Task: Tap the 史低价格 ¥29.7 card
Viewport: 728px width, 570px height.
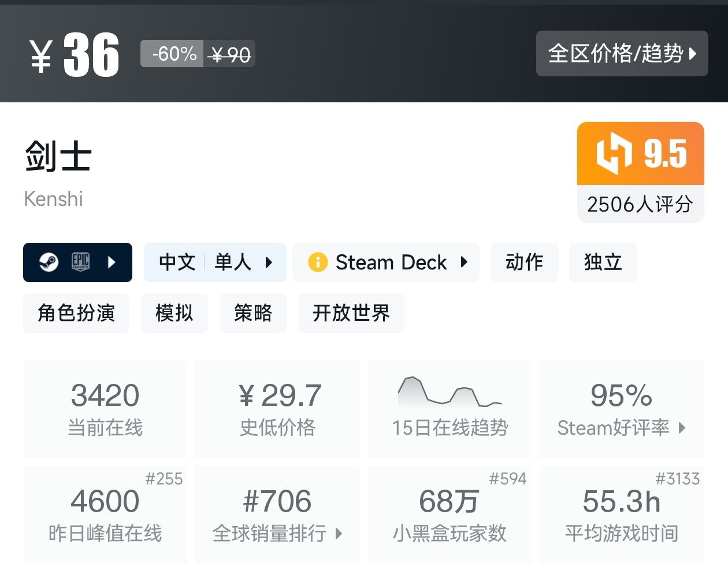Action: pyautogui.click(x=277, y=409)
